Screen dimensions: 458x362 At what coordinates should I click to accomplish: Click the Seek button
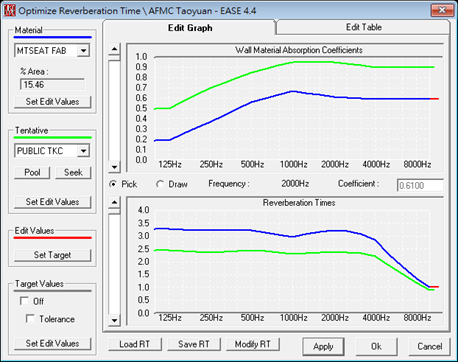coord(73,172)
